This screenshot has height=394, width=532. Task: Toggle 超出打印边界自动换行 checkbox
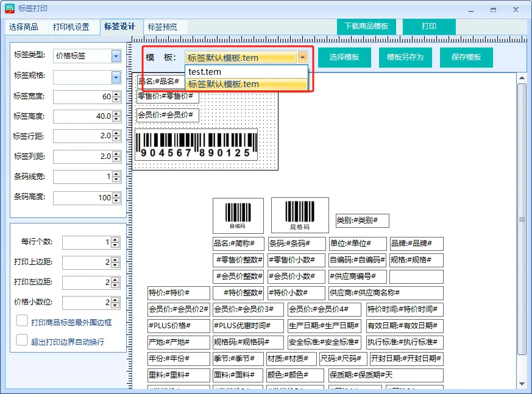(x=22, y=340)
